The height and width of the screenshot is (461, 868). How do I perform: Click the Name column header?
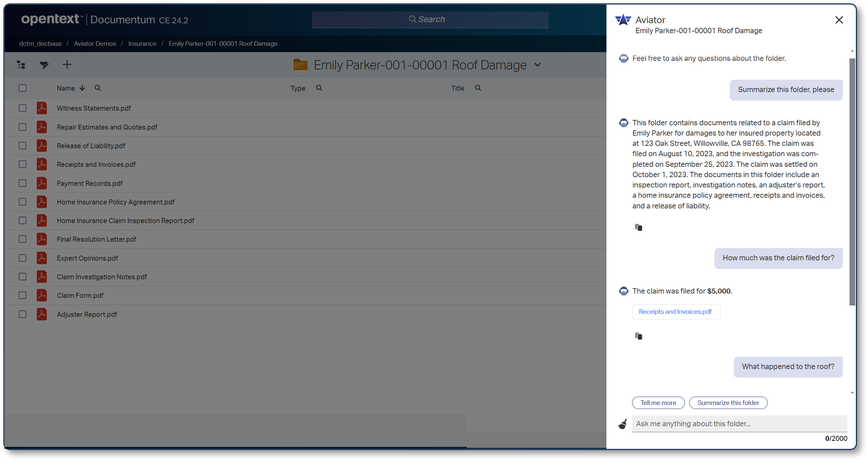point(66,89)
